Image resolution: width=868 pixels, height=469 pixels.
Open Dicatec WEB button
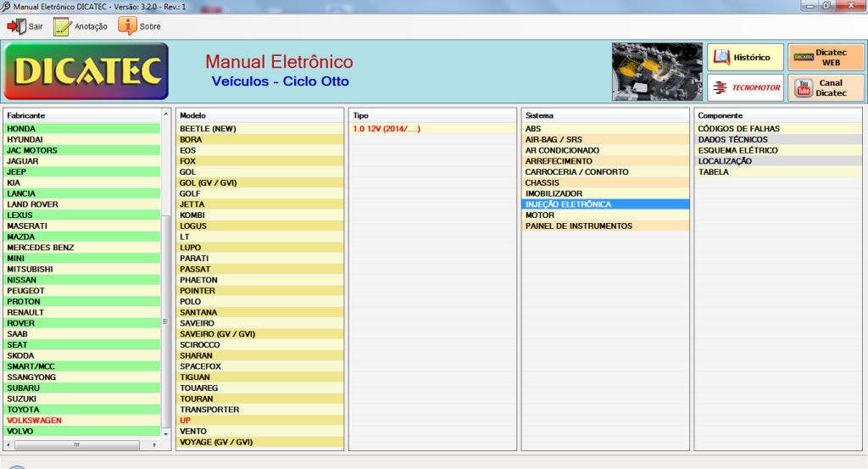click(826, 57)
